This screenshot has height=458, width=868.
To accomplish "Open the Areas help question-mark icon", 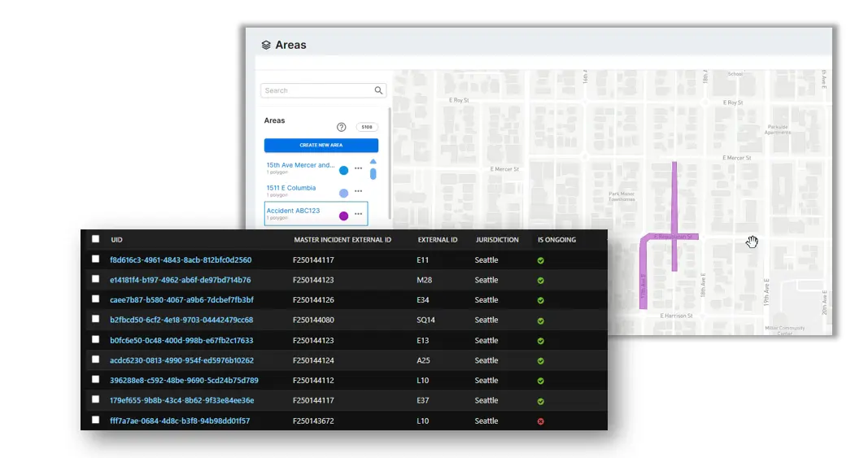I will point(341,127).
